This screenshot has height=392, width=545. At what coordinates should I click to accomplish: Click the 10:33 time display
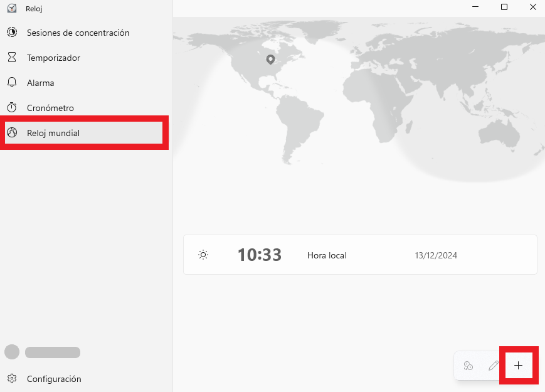[x=259, y=255]
